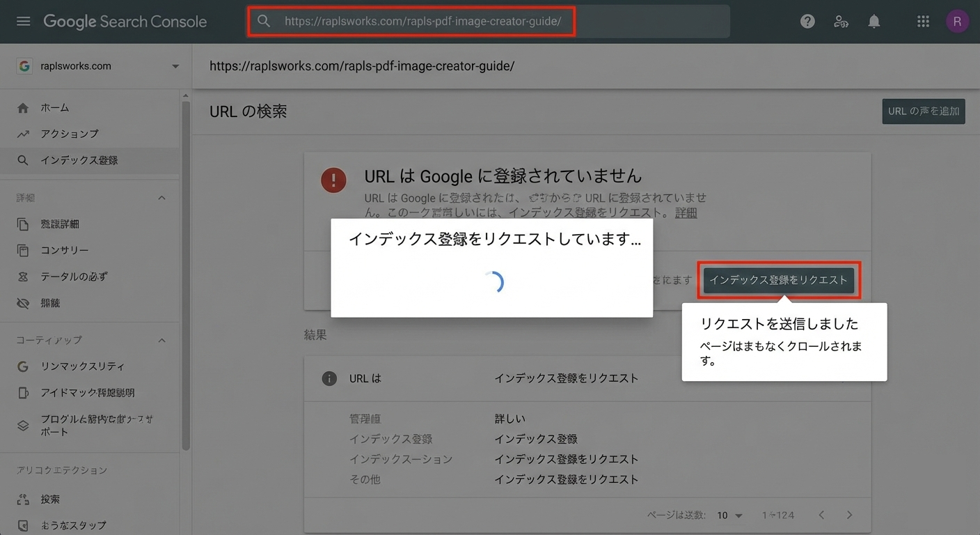Viewport: 980px width, 535px height.
Task: Open the hamburger main menu
Action: click(23, 22)
